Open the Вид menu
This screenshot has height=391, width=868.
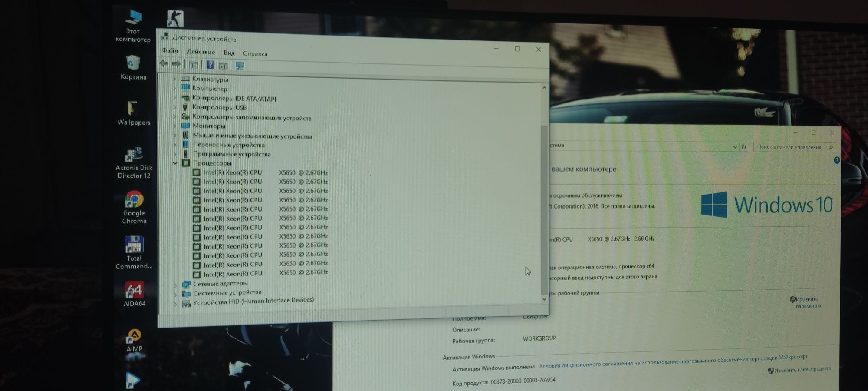pyautogui.click(x=229, y=53)
